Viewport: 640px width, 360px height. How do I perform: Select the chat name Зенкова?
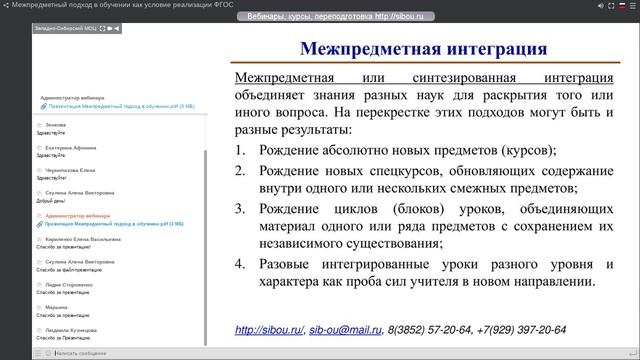(x=56, y=125)
